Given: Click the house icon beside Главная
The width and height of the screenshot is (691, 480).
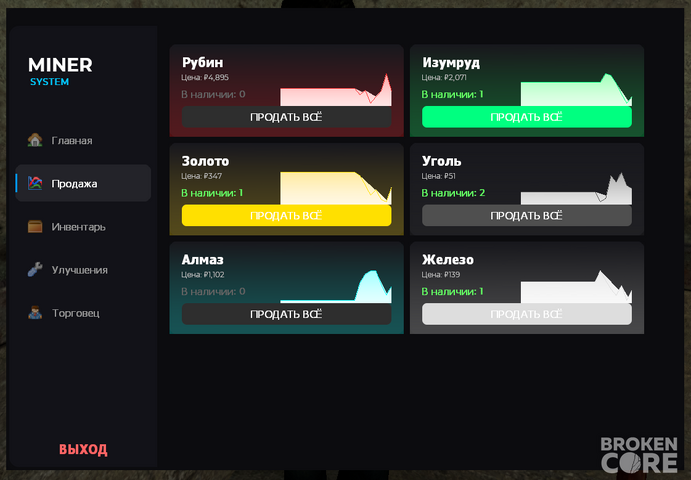Looking at the screenshot, I should tap(35, 140).
